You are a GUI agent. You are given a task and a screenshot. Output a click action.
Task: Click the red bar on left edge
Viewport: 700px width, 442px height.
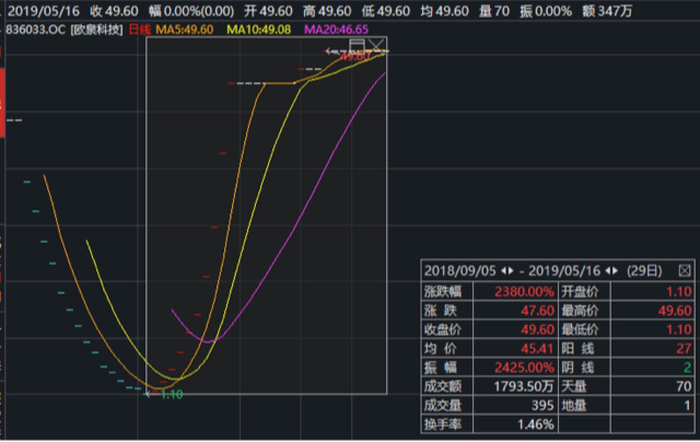pyautogui.click(x=2, y=103)
